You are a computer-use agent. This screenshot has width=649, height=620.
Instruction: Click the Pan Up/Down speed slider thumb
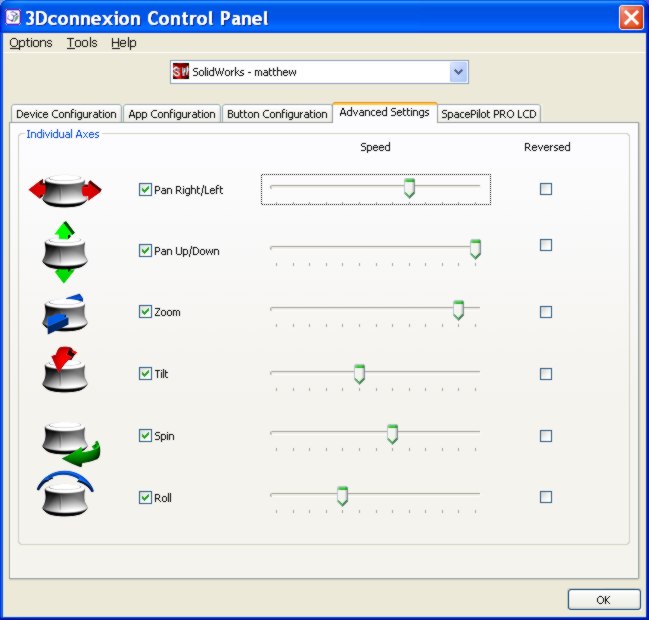(475, 249)
